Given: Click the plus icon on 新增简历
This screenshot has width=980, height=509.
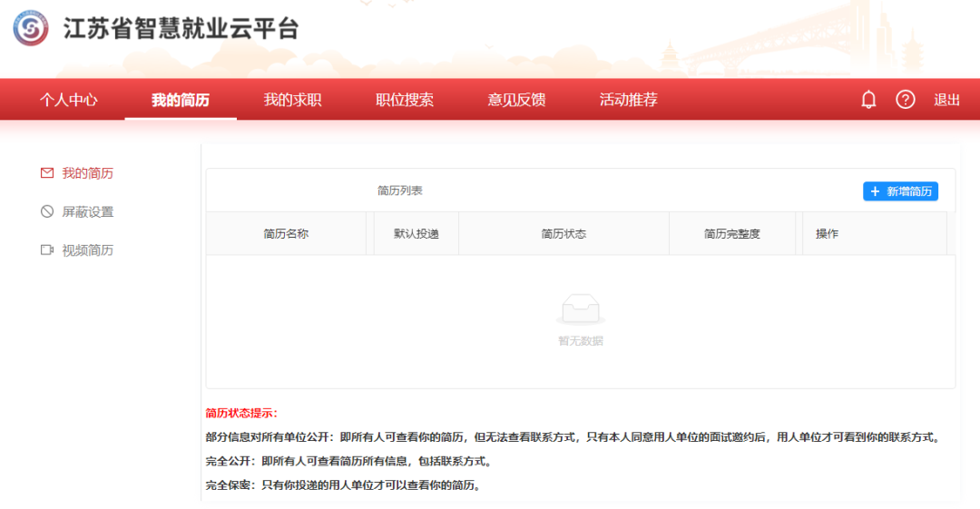Looking at the screenshot, I should tap(875, 191).
